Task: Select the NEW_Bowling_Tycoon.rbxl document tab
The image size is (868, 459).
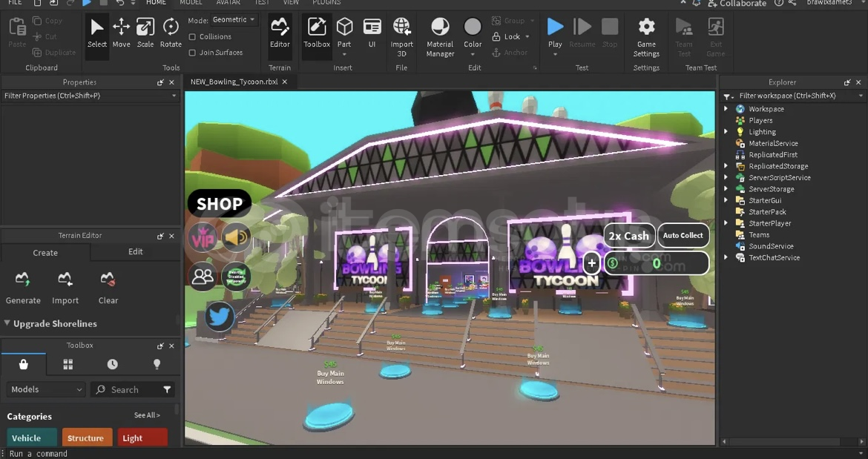Action: pyautogui.click(x=234, y=82)
